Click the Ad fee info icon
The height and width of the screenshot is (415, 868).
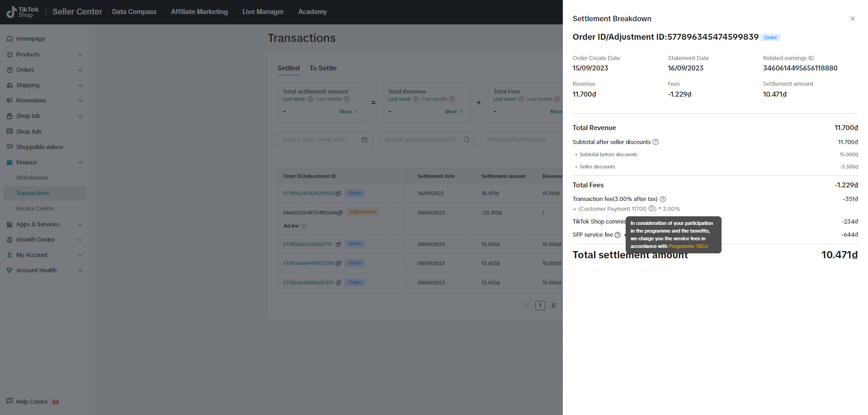303,226
